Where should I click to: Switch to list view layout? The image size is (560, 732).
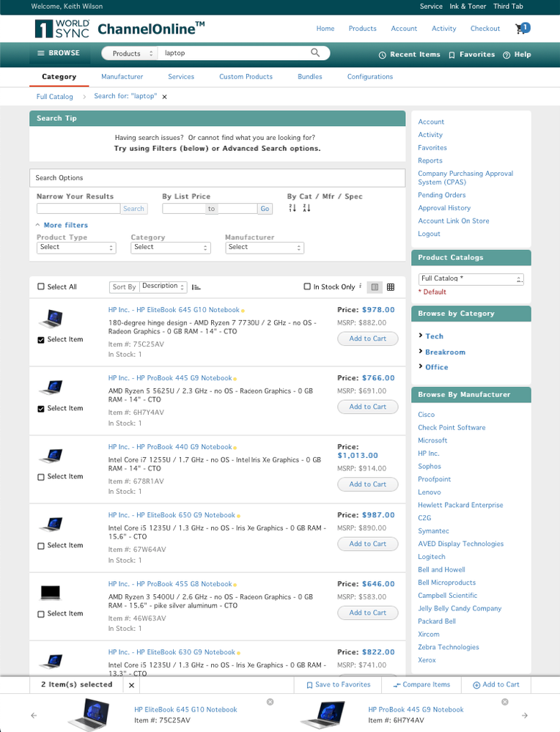pos(374,287)
